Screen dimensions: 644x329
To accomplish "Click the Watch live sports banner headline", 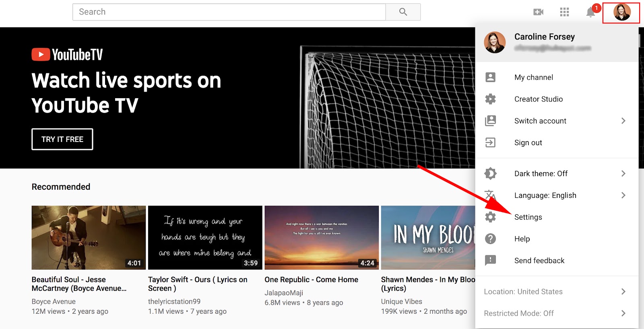I will click(x=126, y=93).
